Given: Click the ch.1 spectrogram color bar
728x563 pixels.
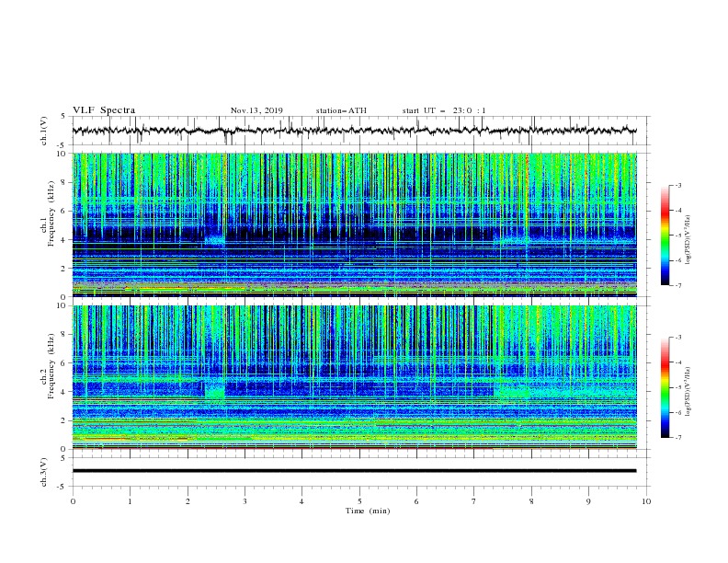Looking at the screenshot, I should point(665,236).
